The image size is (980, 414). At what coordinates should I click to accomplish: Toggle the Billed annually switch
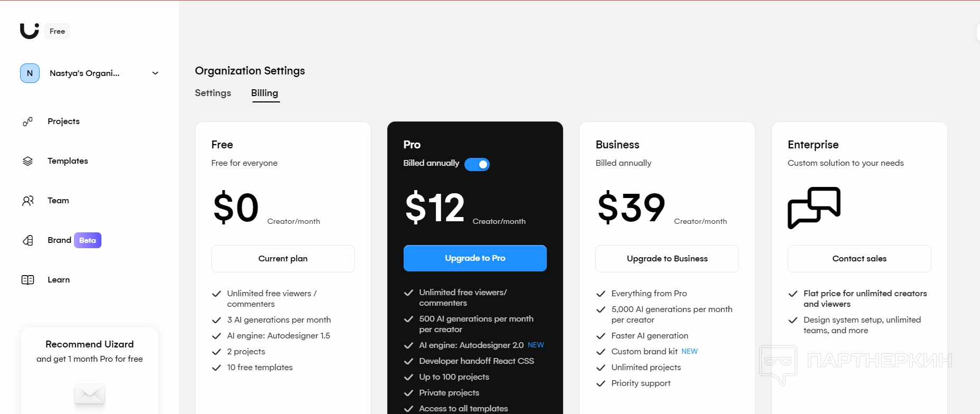477,164
